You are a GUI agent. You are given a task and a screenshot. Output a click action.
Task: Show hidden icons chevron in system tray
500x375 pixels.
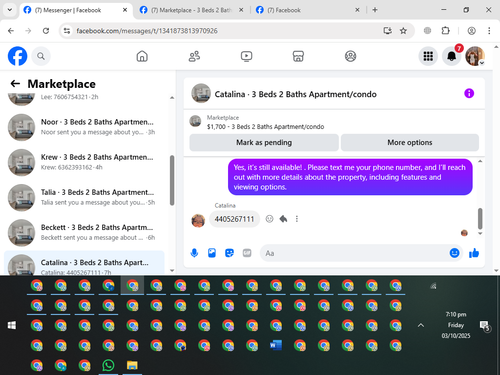[x=421, y=325]
